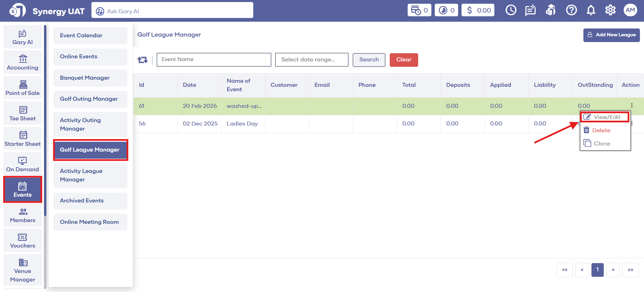Click the notification bell icon
The image size is (644, 292).
tap(591, 10)
